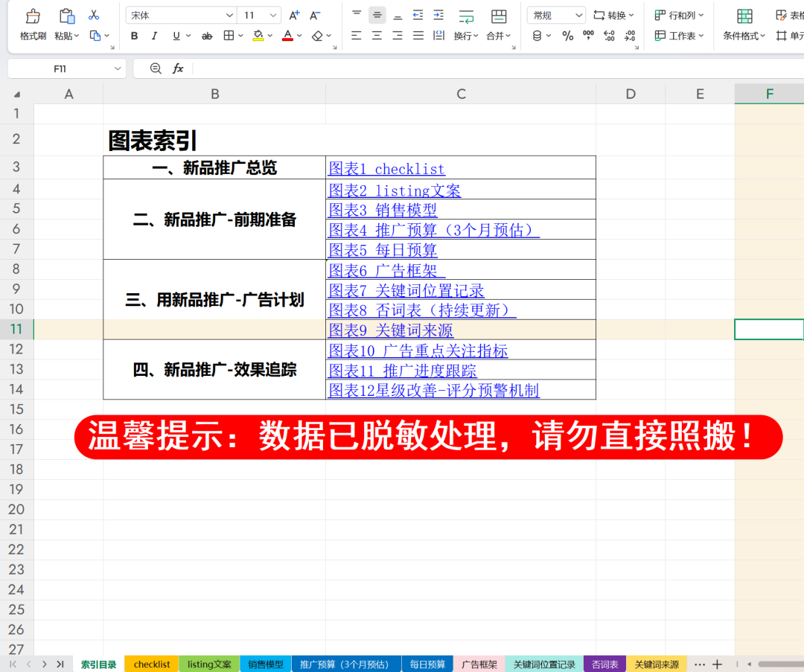
Task: Click distributed alignment icon
Action: (x=439, y=36)
